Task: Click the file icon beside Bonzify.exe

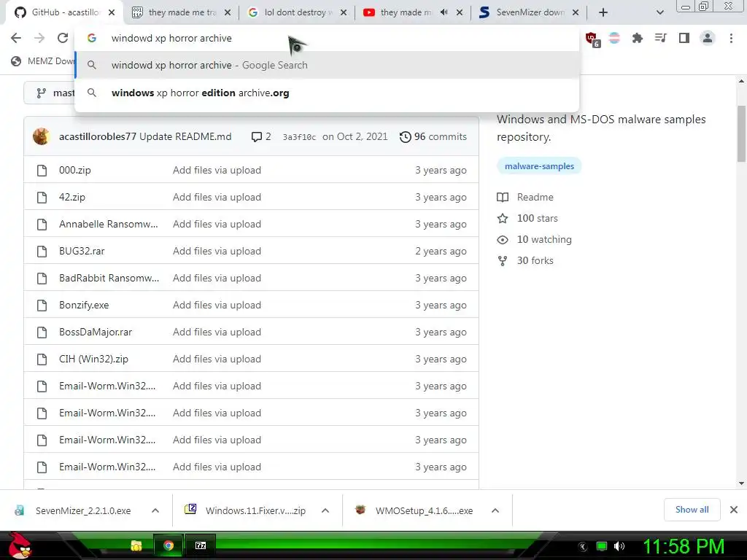Action: tap(42, 306)
